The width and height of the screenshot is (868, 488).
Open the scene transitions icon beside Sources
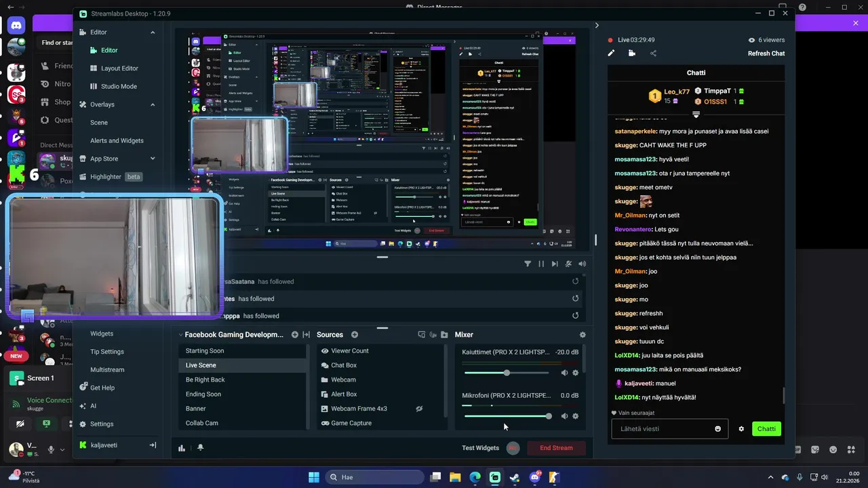pos(306,335)
